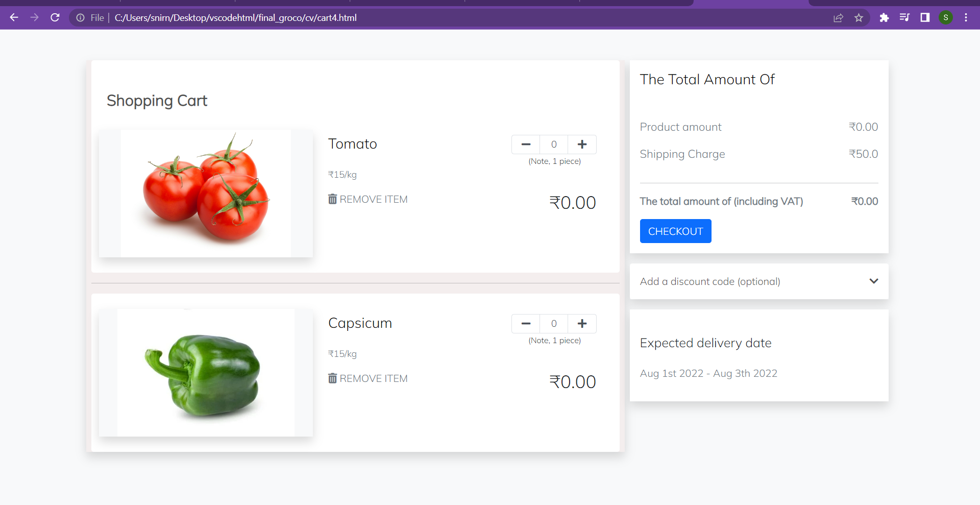Click the minus button for Tomato quantity

(525, 145)
